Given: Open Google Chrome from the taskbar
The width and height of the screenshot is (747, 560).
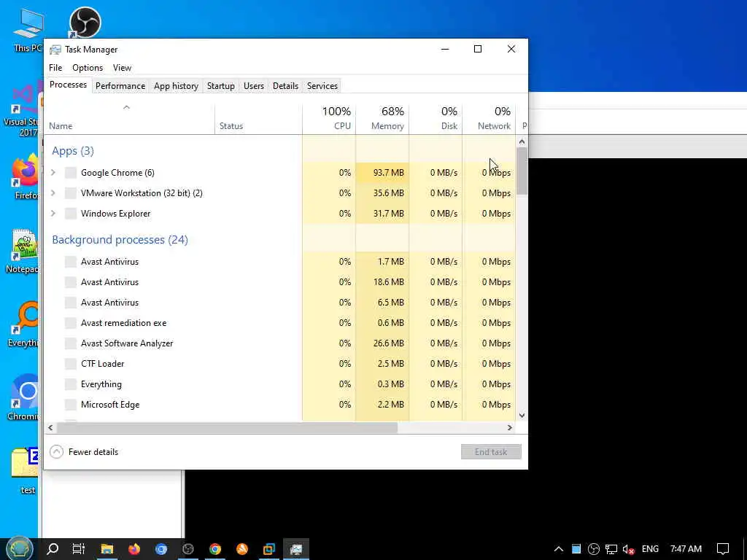Looking at the screenshot, I should (x=215, y=549).
